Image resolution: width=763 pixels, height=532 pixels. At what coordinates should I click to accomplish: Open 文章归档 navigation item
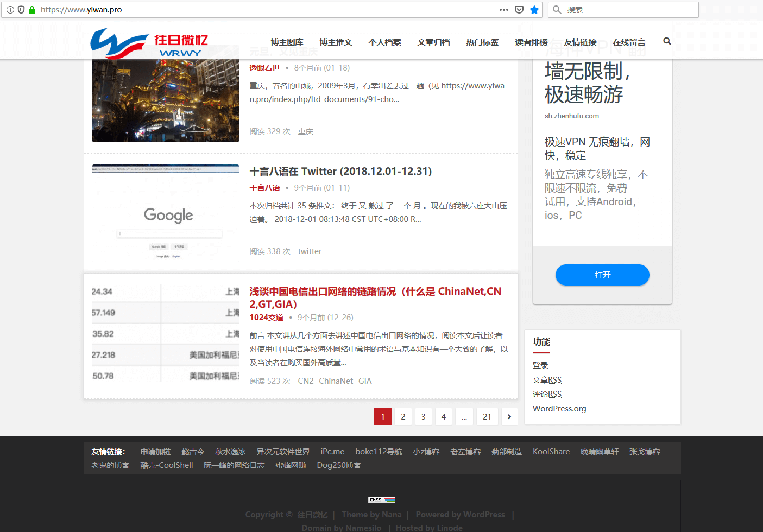(x=433, y=42)
